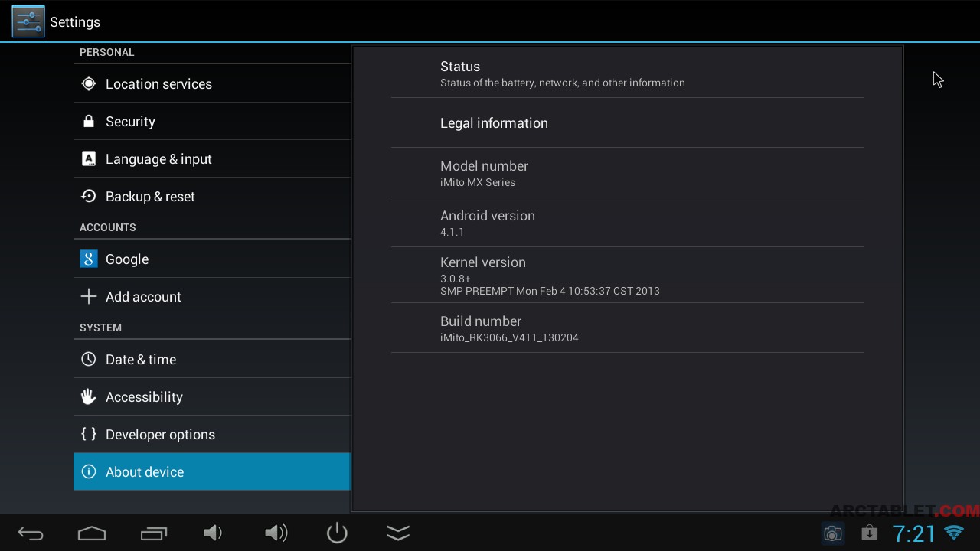The height and width of the screenshot is (551, 980).
Task: Open Backup & reset settings
Action: coord(212,196)
